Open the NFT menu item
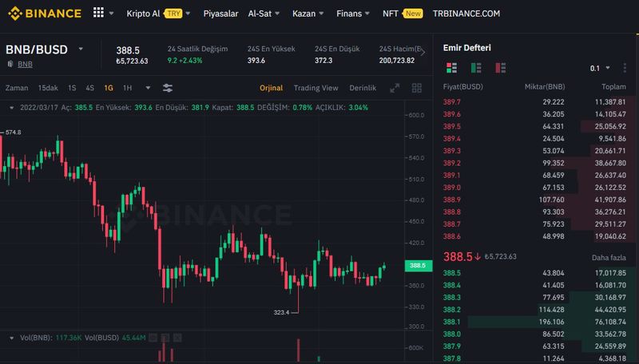This screenshot has width=639, height=364. pyautogui.click(x=390, y=14)
